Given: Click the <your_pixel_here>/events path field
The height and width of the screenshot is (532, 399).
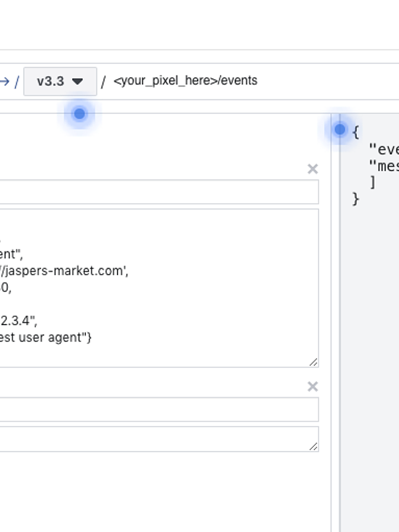Looking at the screenshot, I should (x=185, y=81).
